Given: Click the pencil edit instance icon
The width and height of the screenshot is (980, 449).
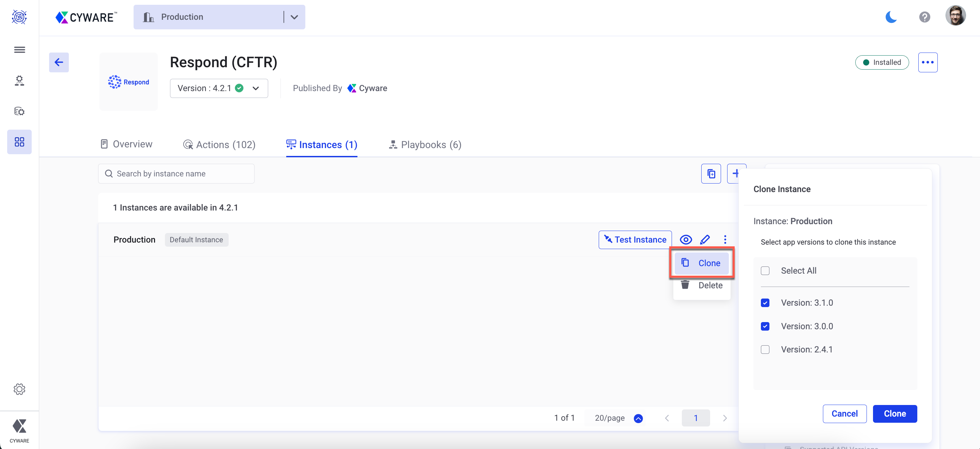Looking at the screenshot, I should click(705, 240).
